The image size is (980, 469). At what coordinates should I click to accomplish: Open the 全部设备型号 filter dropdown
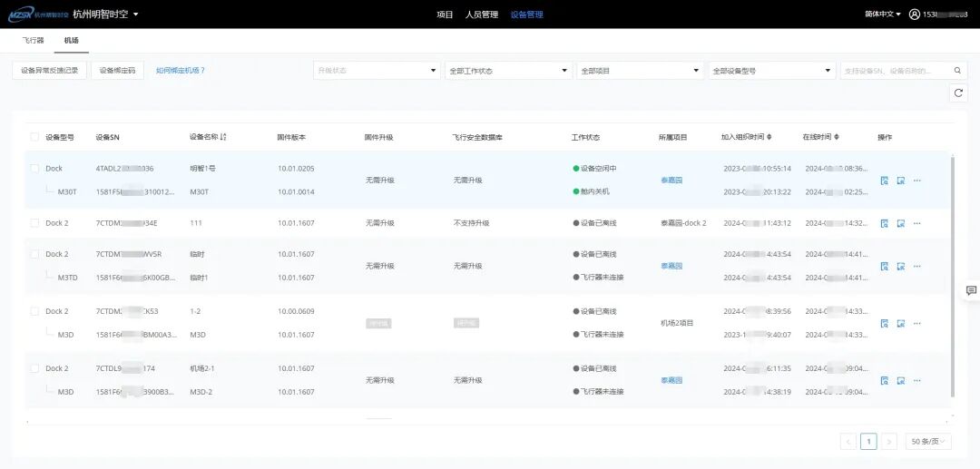pyautogui.click(x=772, y=71)
